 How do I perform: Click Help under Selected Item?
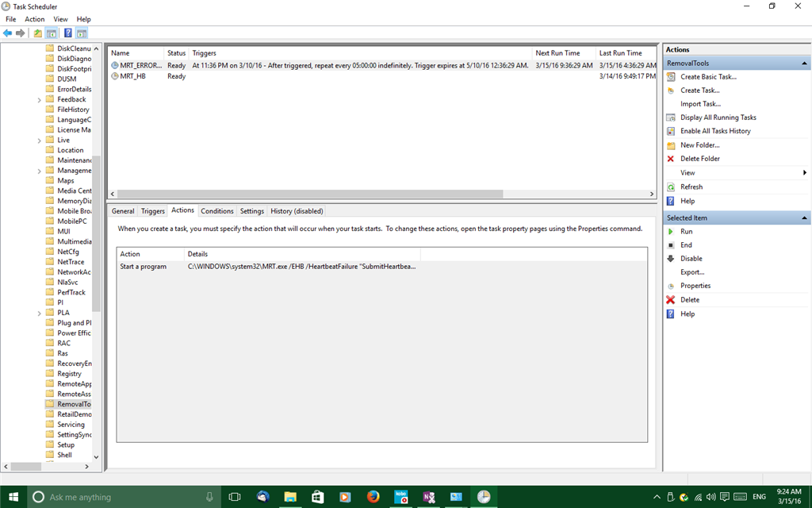tap(688, 314)
